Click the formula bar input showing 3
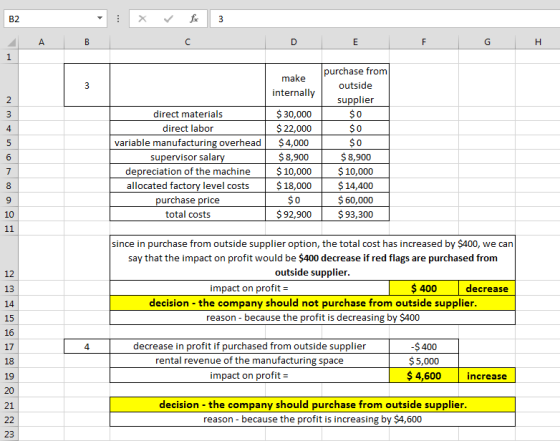Image resolution: width=560 pixels, height=441 pixels. pos(385,19)
